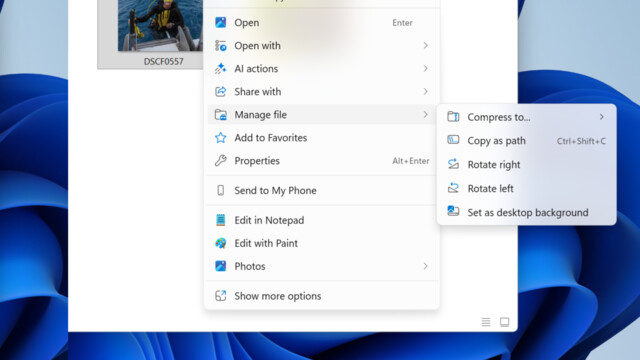Choose Share with in context menu
The image size is (640, 360).
click(x=322, y=91)
